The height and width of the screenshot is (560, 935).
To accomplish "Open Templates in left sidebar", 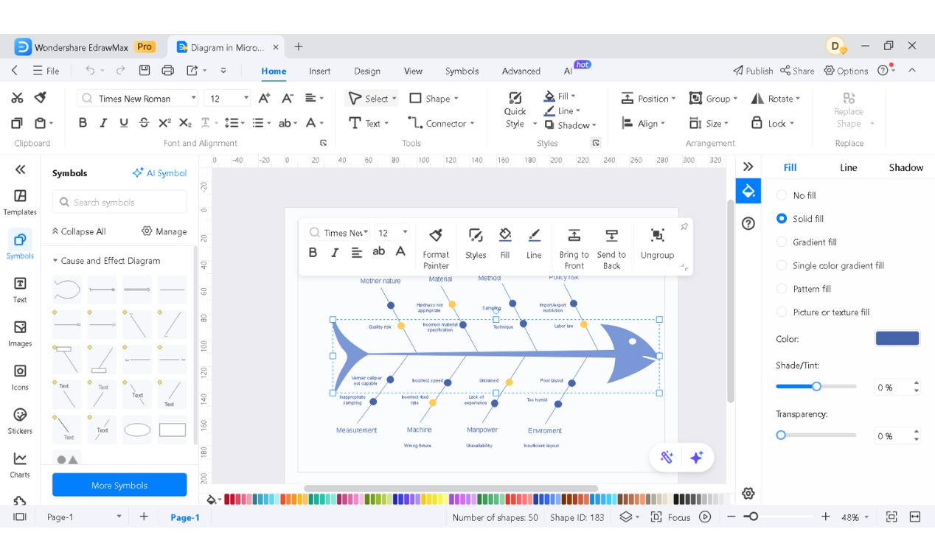I will (x=20, y=202).
